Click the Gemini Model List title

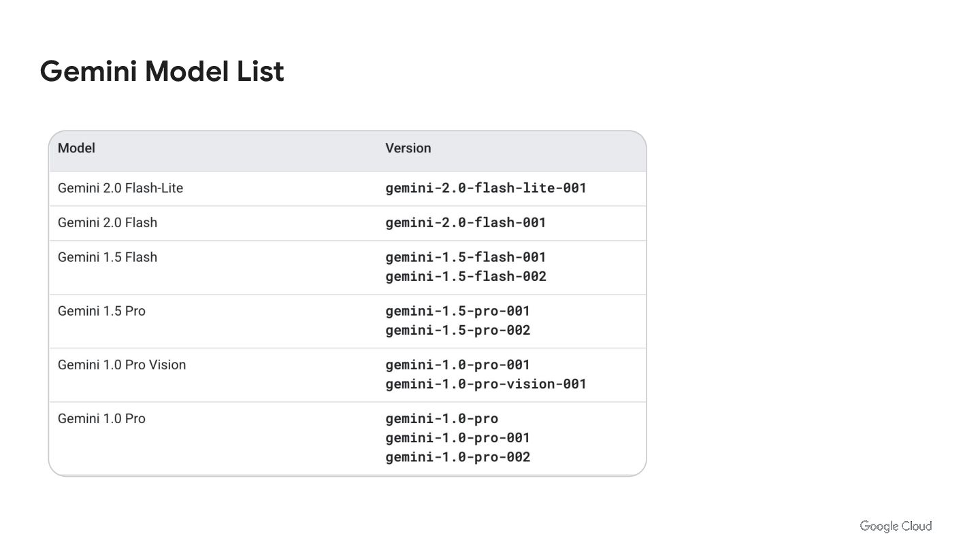pos(162,71)
